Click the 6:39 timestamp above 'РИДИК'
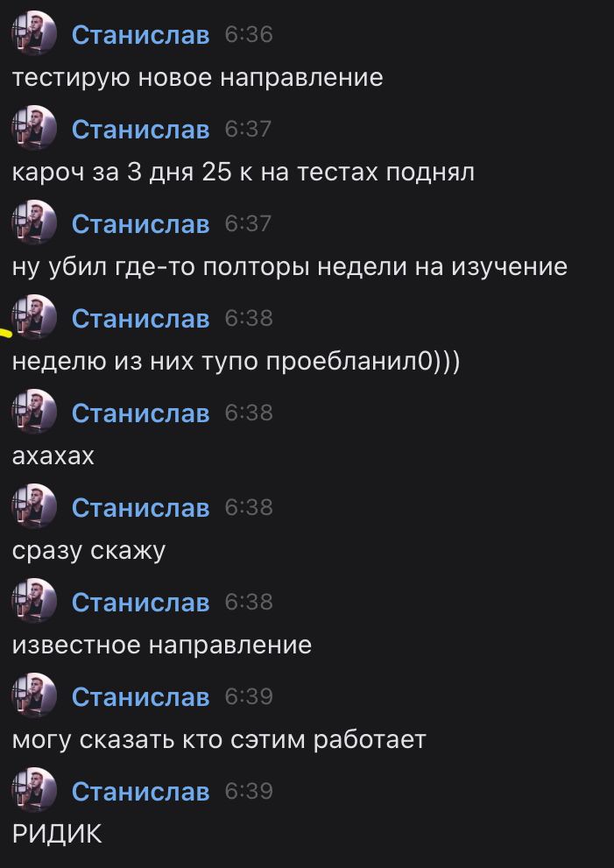614x868 pixels. [249, 792]
